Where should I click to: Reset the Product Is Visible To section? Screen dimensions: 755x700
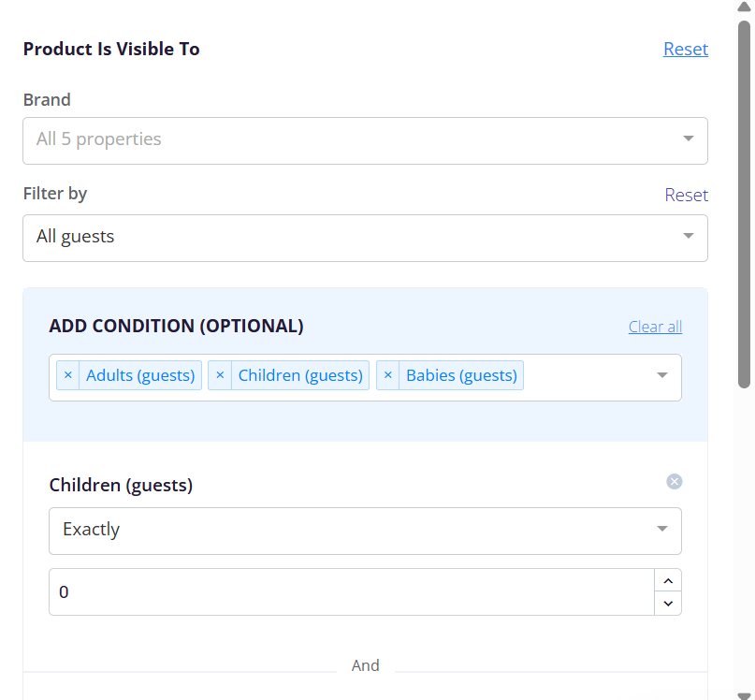coord(686,50)
